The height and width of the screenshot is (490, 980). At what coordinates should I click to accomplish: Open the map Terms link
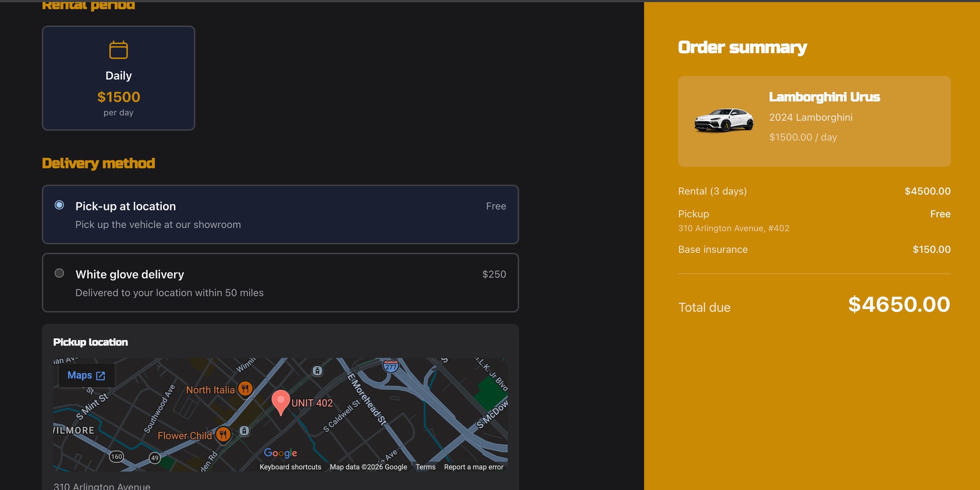(425, 467)
